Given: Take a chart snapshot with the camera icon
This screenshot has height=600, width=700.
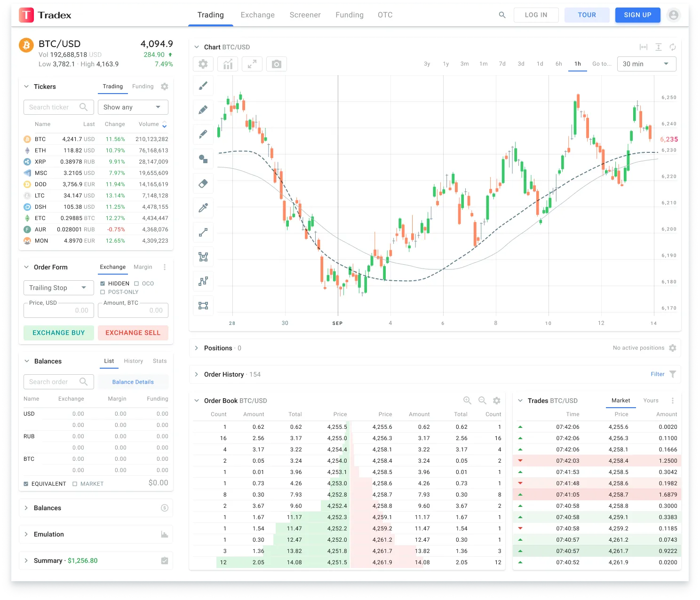Looking at the screenshot, I should 276,64.
